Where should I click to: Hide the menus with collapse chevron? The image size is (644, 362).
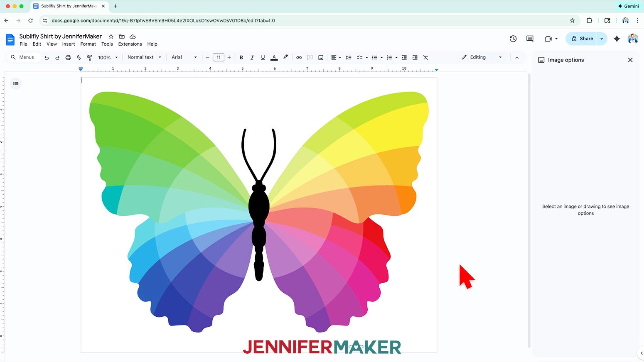coord(517,58)
